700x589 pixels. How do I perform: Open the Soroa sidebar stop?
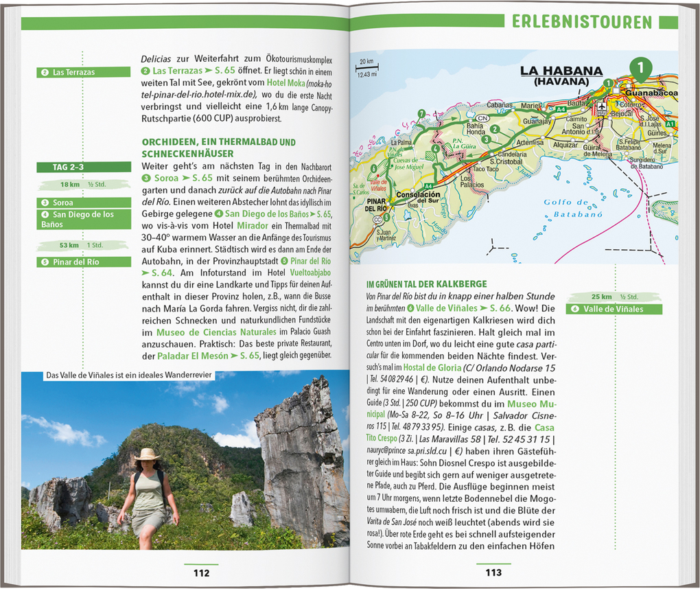[84, 203]
